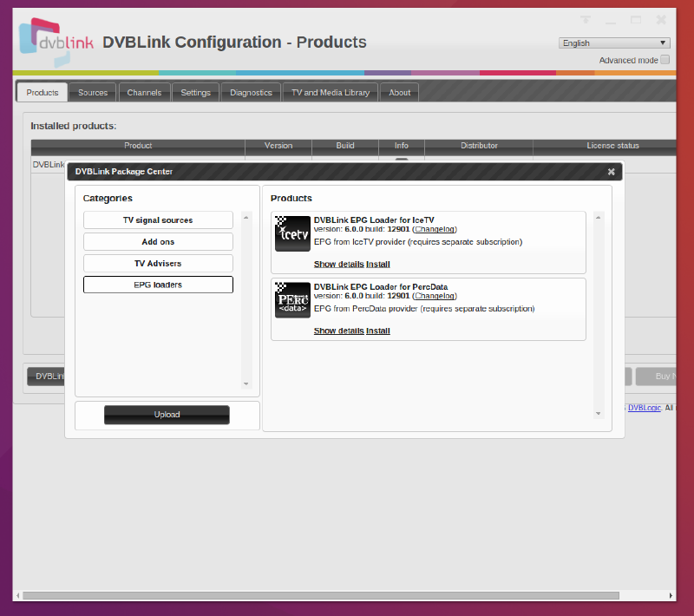Switch to the Sources tab
The width and height of the screenshot is (694, 616).
(x=93, y=93)
